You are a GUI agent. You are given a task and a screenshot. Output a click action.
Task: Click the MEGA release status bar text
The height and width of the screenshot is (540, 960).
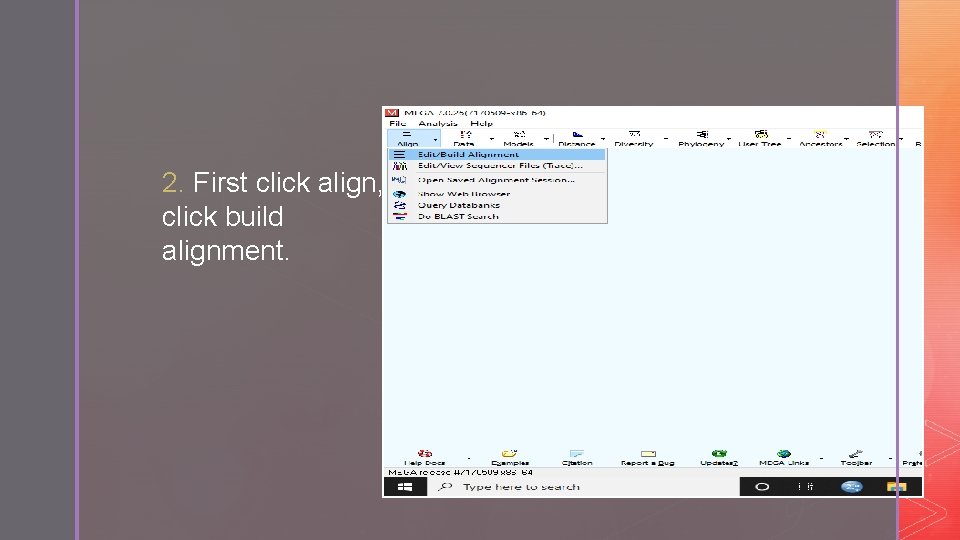[x=460, y=473]
